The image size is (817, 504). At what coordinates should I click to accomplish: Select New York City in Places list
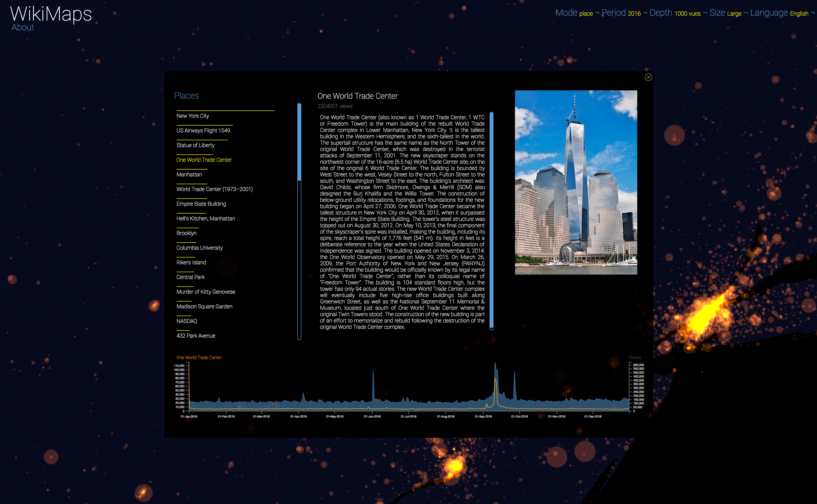(192, 116)
